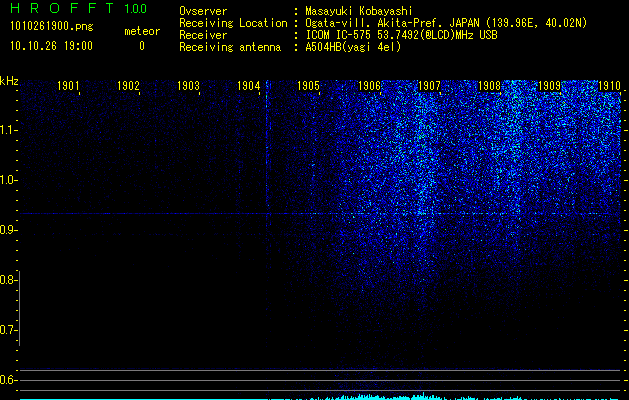Screen dimensions: 629x400
Task: Click the 1907 time marker
Action: (429, 86)
